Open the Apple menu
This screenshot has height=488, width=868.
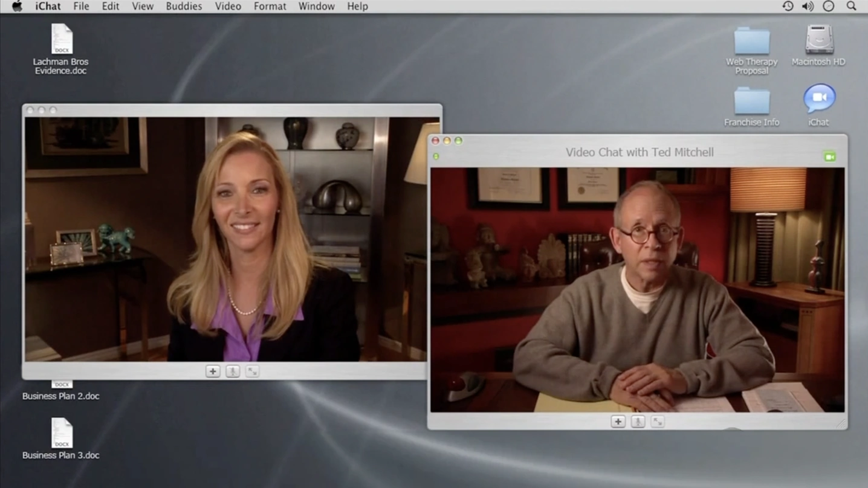[x=17, y=7]
